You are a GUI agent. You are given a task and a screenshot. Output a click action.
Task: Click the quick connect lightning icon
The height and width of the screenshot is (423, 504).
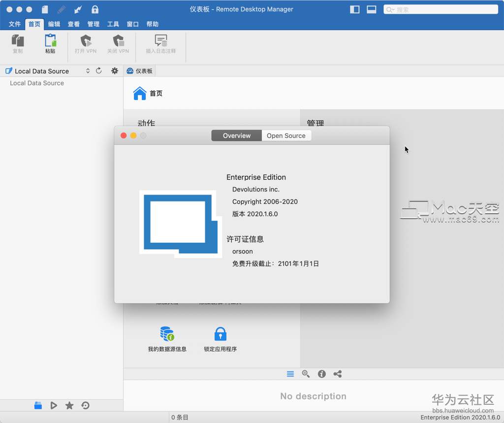[x=78, y=9]
